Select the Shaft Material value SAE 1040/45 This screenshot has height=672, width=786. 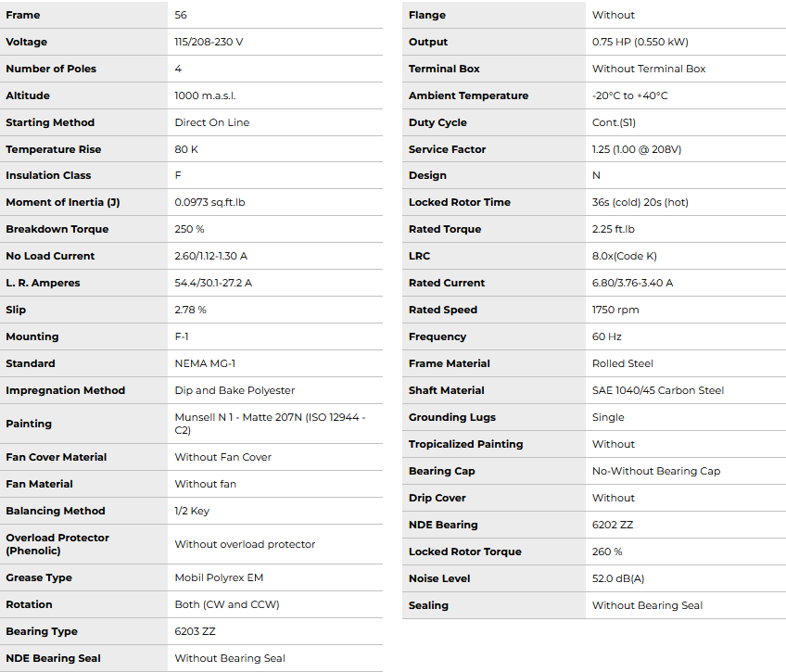pos(658,390)
